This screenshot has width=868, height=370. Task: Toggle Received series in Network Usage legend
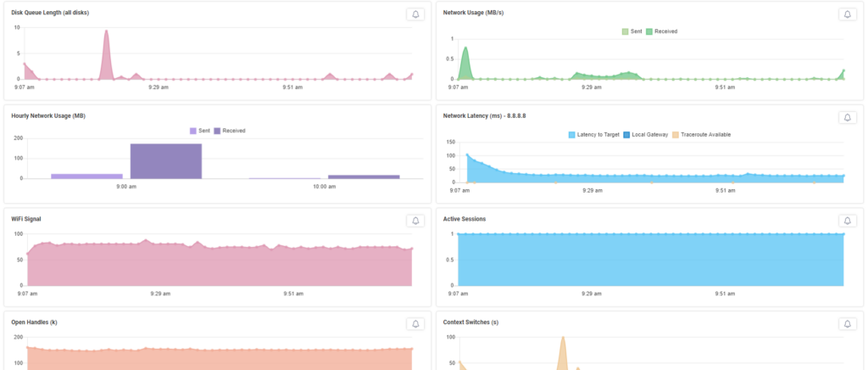[661, 31]
